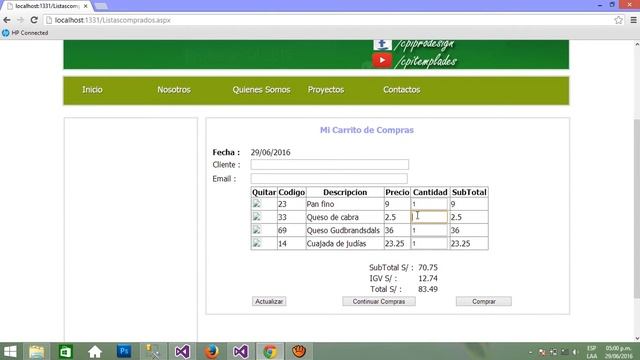Image resolution: width=640 pixels, height=360 pixels.
Task: Open the Quienes Somos menu item
Action: coord(261,90)
